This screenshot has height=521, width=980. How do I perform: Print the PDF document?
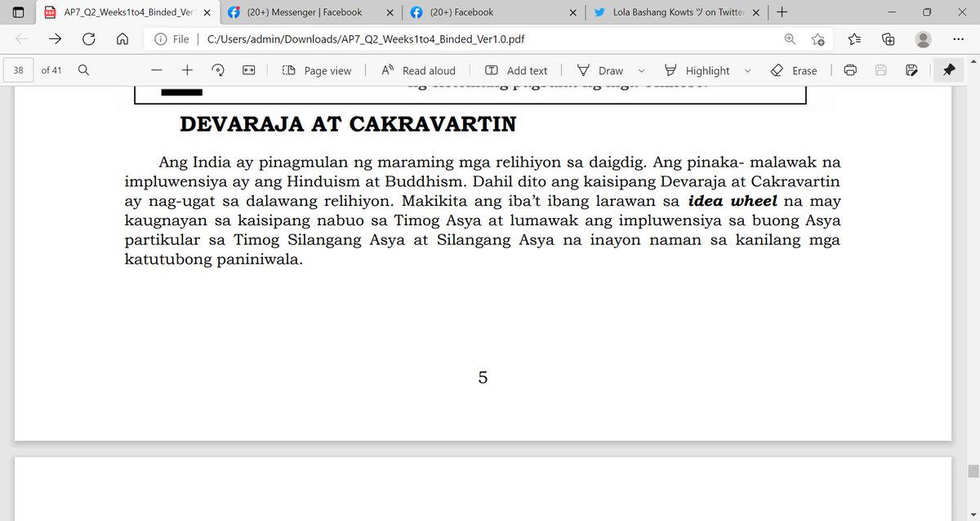click(x=850, y=70)
